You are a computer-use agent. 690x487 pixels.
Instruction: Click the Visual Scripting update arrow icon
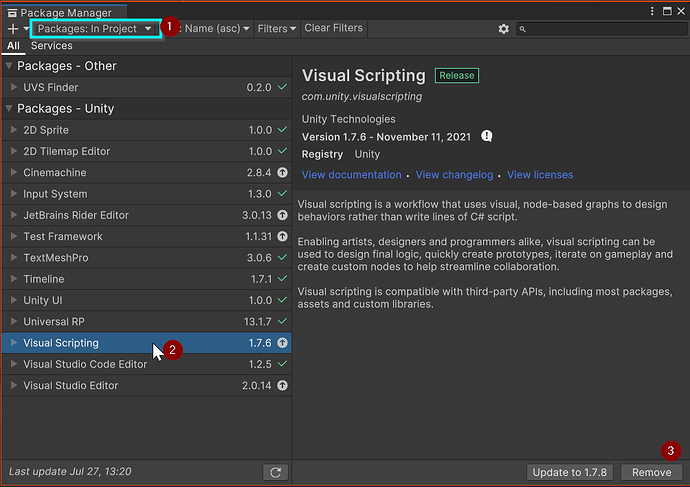[283, 343]
